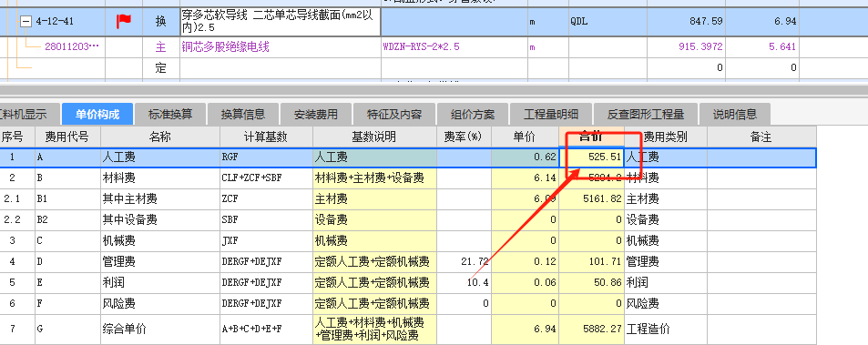Select the 铜芯多股绝缘电线 material row
The height and width of the screenshot is (345, 868).
tap(281, 47)
